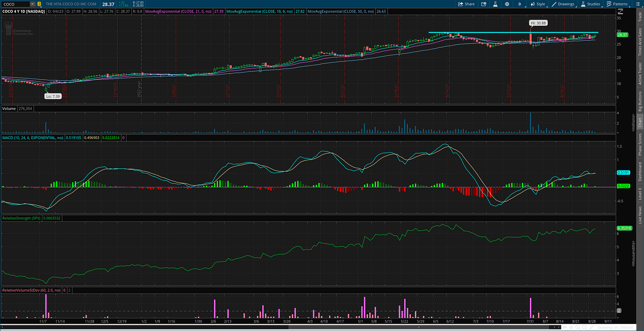Screen dimensions: 644x331
Task: Click the MovAvgExponential (CLOSE, 21, 0, no) label
Action: coord(177,11)
